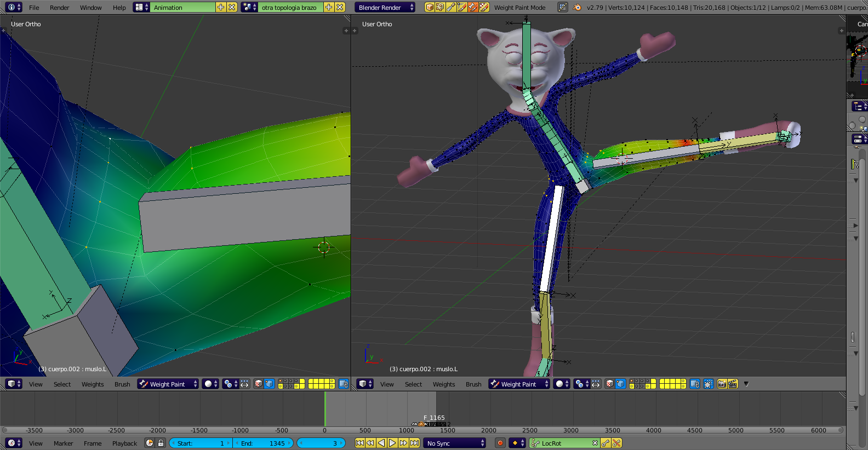Viewport: 868px width, 450px height.
Task: Open viewport shading dropdown in left viewport
Action: click(210, 384)
